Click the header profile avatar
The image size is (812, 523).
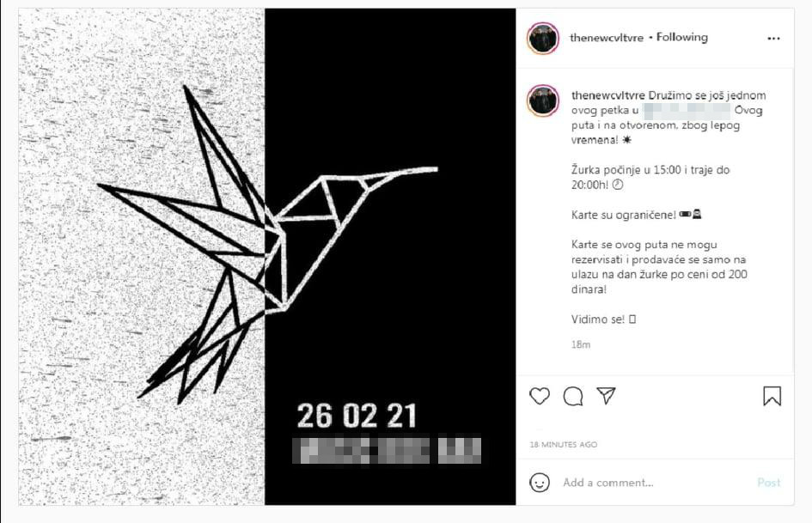coord(543,39)
